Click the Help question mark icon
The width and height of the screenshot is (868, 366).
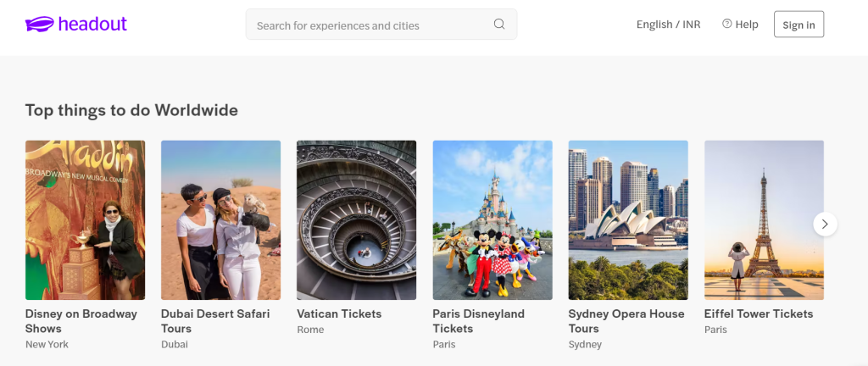coord(726,24)
